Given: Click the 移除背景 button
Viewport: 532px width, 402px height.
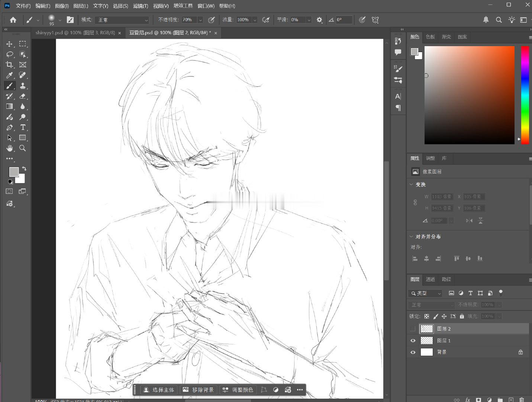Looking at the screenshot, I should (199, 390).
